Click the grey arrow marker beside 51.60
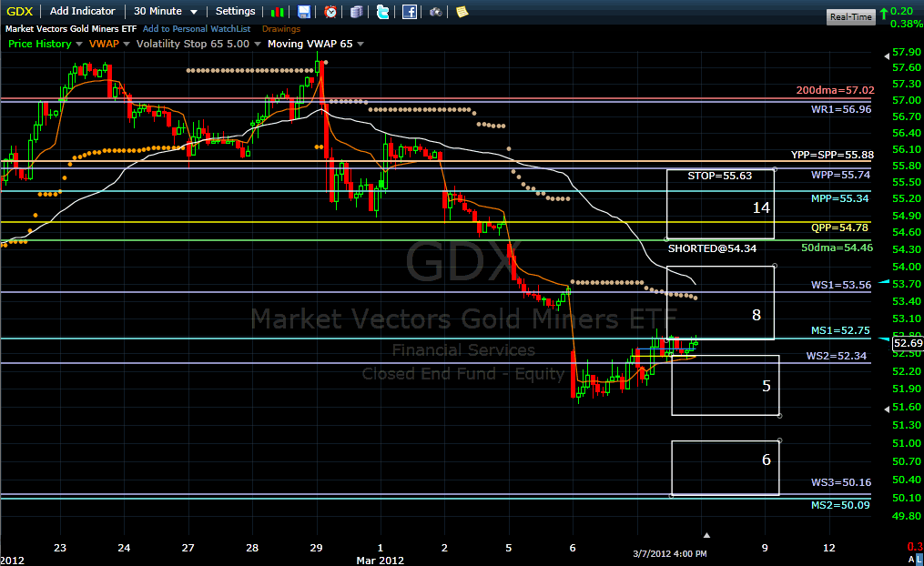 887,409
